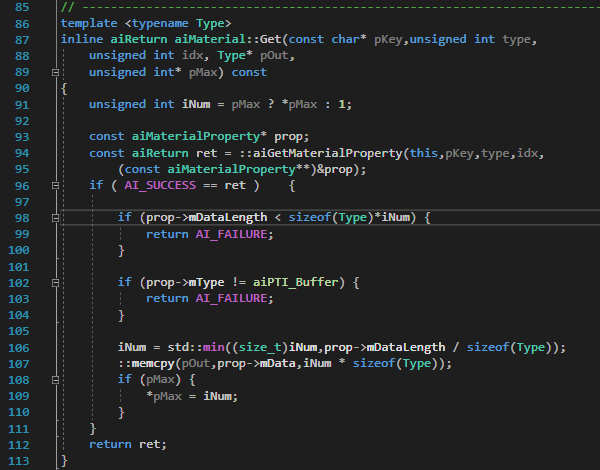
Task: Click 'sizeof' on line 98
Action: pos(310,217)
